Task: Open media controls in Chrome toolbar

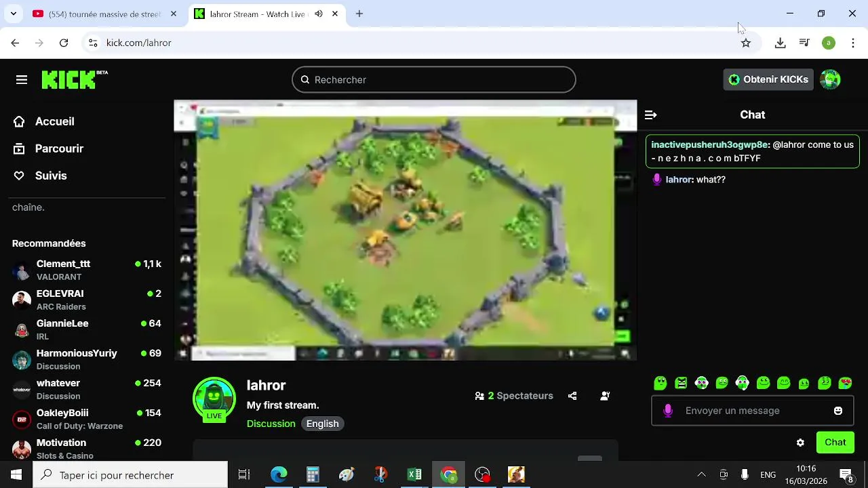Action: click(804, 43)
